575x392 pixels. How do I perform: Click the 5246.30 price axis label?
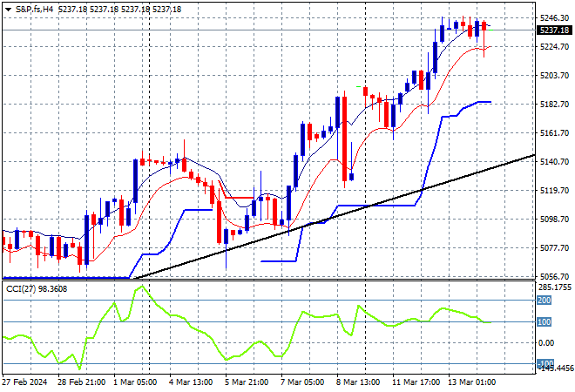[555, 18]
